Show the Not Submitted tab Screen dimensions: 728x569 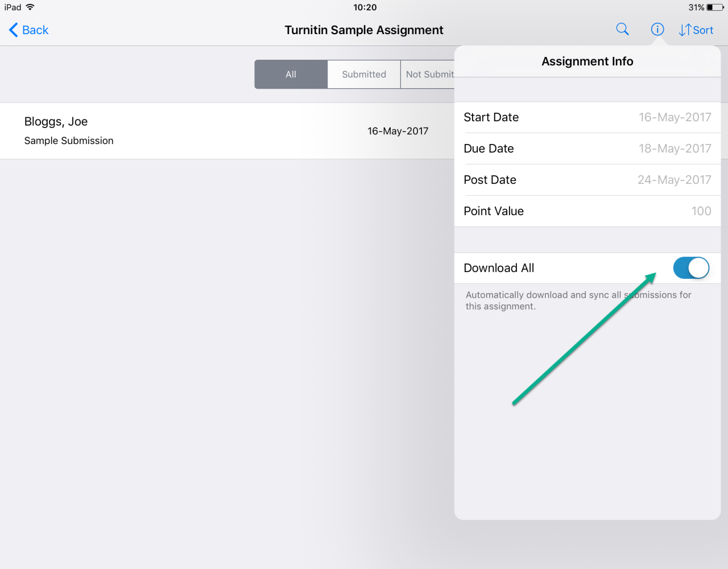point(429,75)
